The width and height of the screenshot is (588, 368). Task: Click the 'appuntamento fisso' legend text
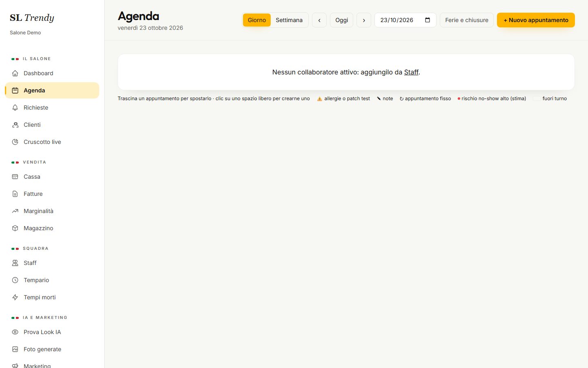click(x=428, y=99)
